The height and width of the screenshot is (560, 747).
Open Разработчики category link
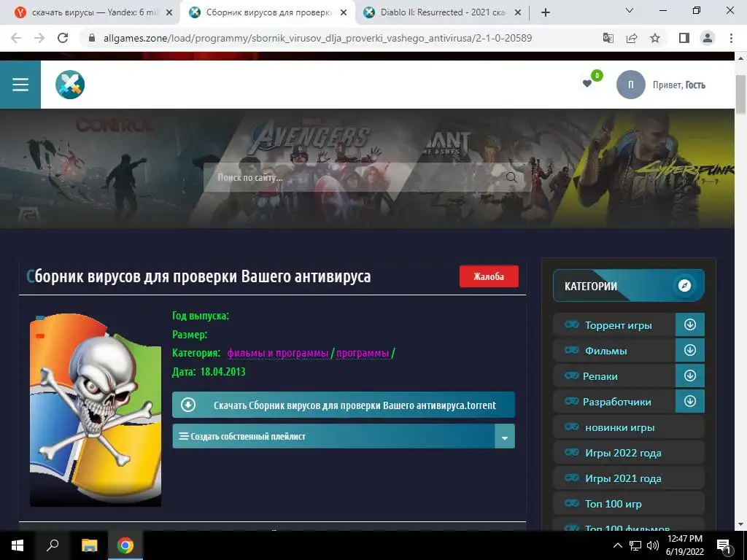[617, 402]
